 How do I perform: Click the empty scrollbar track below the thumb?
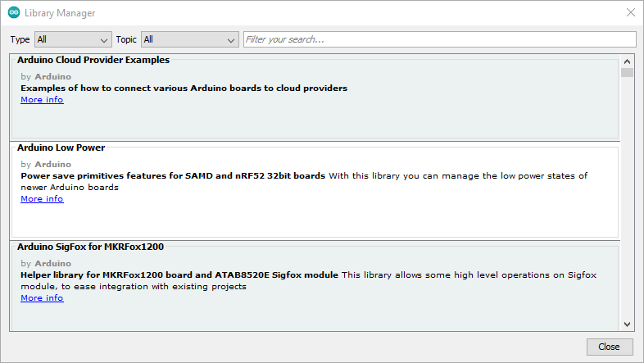pyautogui.click(x=627, y=205)
